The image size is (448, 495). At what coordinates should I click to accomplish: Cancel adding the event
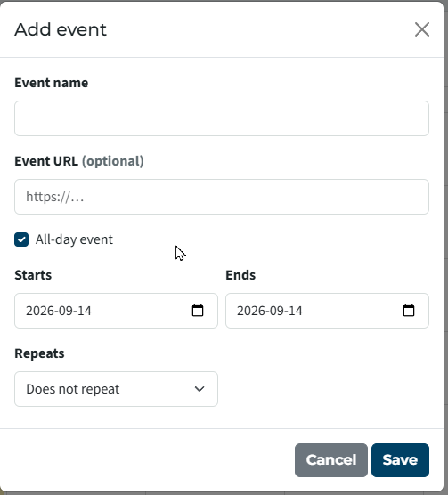[x=331, y=460]
